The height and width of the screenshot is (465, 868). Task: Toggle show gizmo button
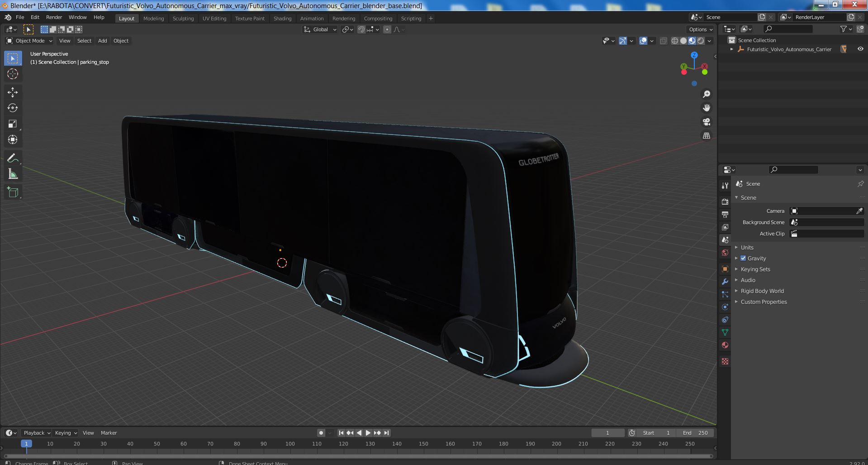[x=623, y=41]
